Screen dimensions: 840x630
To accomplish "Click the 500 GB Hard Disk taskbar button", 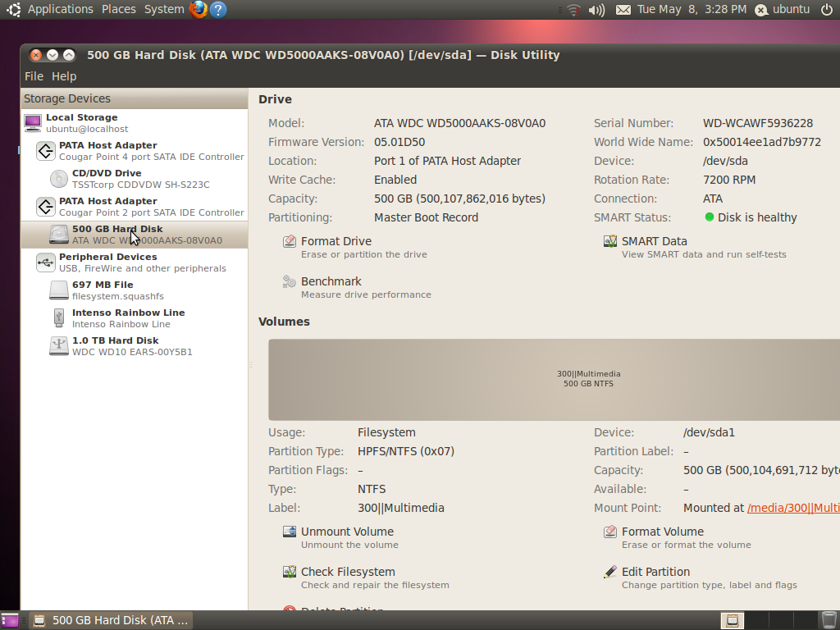I will tap(112, 620).
